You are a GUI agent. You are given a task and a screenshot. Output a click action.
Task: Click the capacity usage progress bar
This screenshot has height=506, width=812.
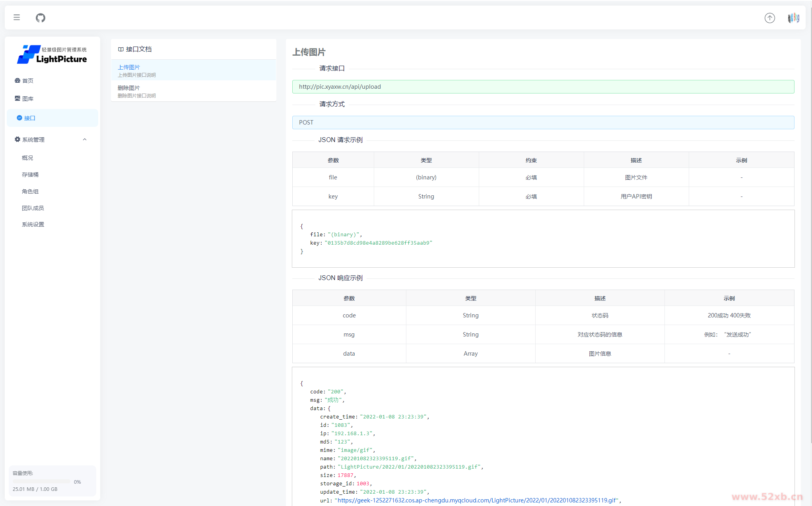click(x=41, y=482)
